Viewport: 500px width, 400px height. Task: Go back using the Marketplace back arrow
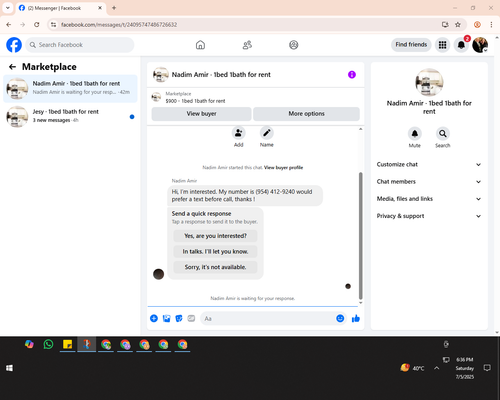12,67
